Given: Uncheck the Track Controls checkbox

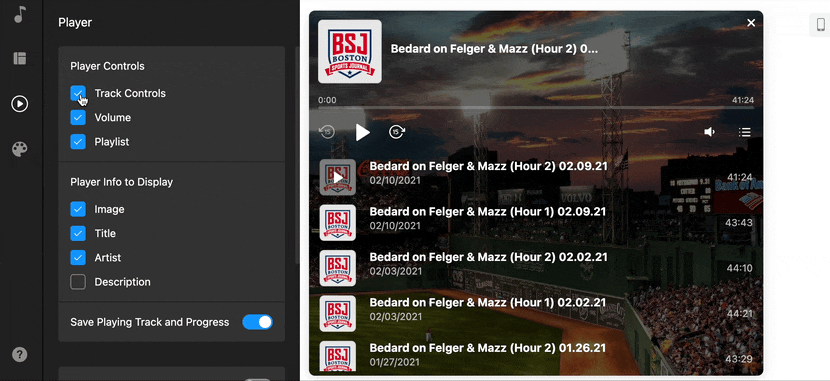Looking at the screenshot, I should pyautogui.click(x=78, y=93).
